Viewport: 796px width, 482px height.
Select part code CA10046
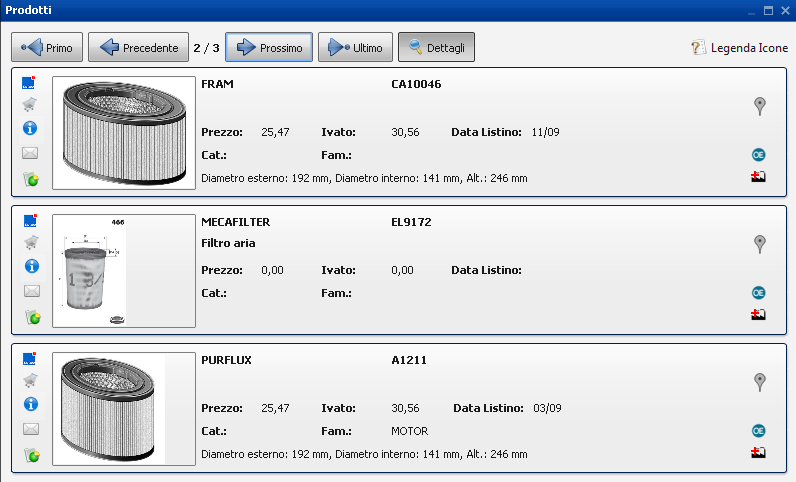point(416,84)
